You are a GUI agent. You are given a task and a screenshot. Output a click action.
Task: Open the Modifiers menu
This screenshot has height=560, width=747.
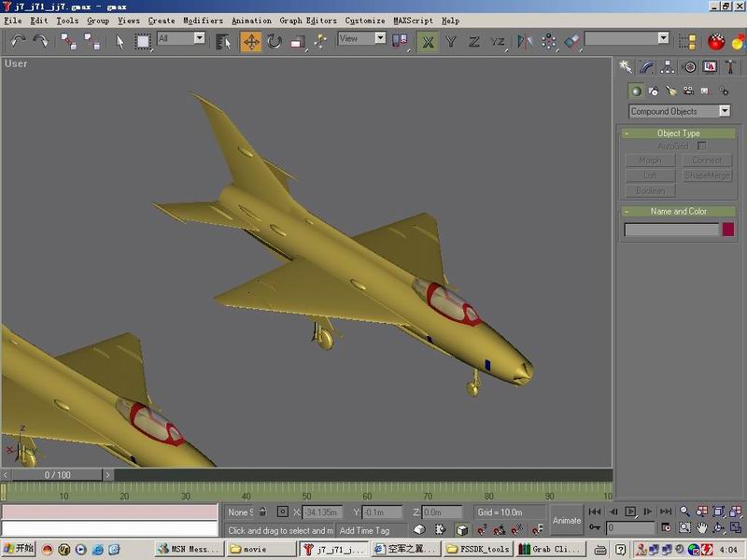tap(203, 21)
